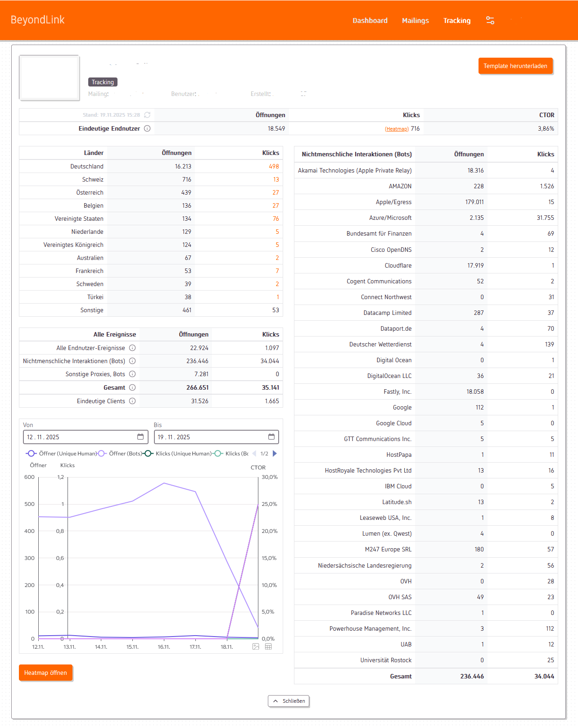Open the Mailings menu item
578x728 pixels.
[x=415, y=20]
